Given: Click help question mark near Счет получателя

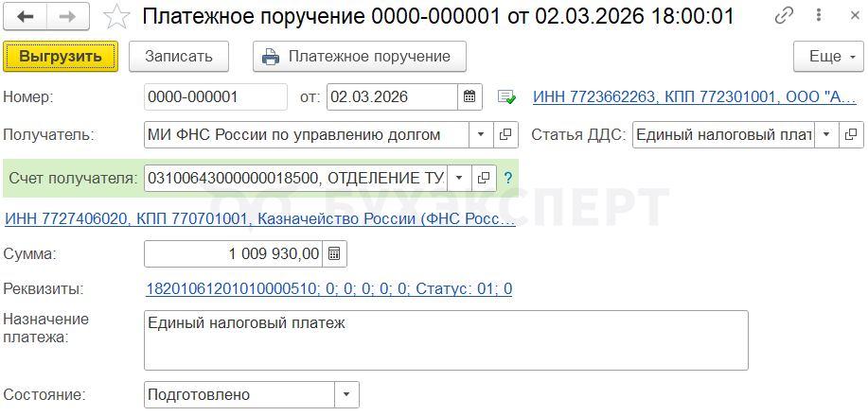Looking at the screenshot, I should (507, 177).
